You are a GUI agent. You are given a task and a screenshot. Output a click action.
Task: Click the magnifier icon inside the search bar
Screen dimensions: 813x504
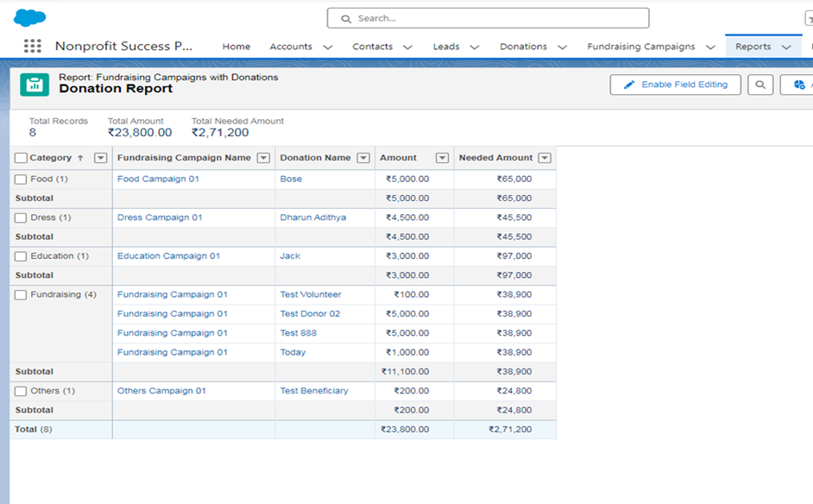(346, 19)
